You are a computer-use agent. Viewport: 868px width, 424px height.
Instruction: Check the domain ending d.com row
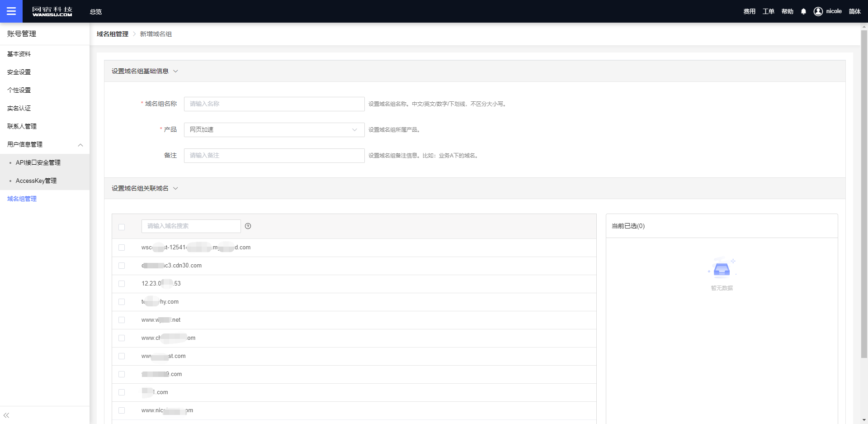(122, 248)
